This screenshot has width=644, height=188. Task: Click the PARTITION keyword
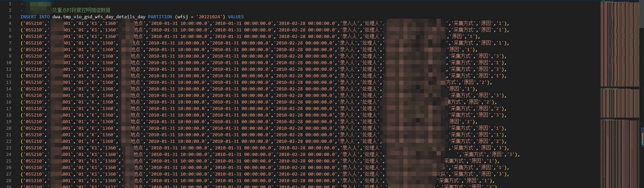click(160, 17)
